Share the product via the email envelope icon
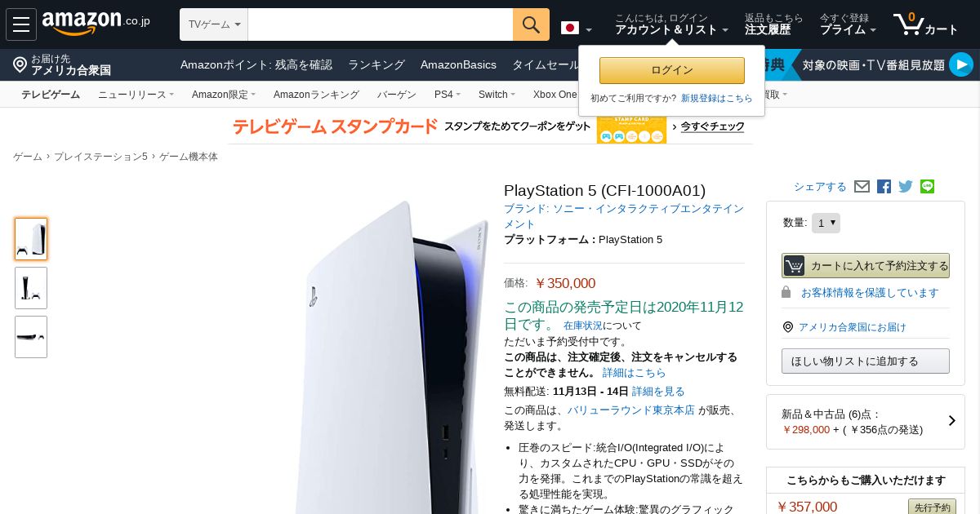The image size is (980, 514). 862,187
